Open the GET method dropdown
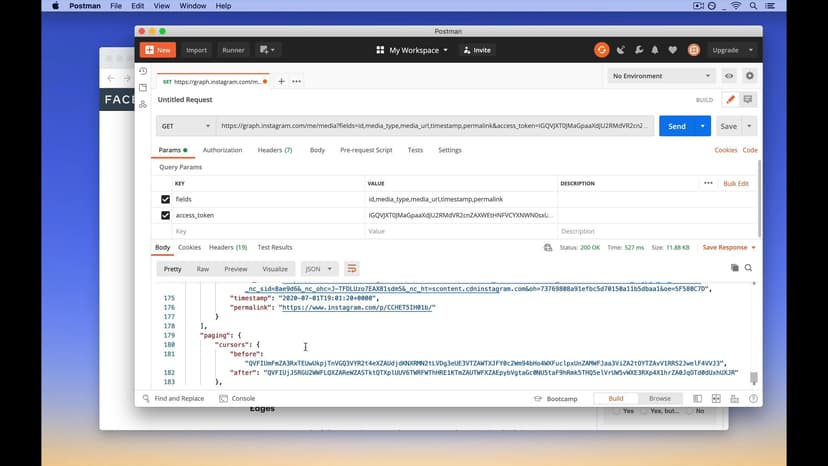Screen dimensions: 828x466 [185, 126]
